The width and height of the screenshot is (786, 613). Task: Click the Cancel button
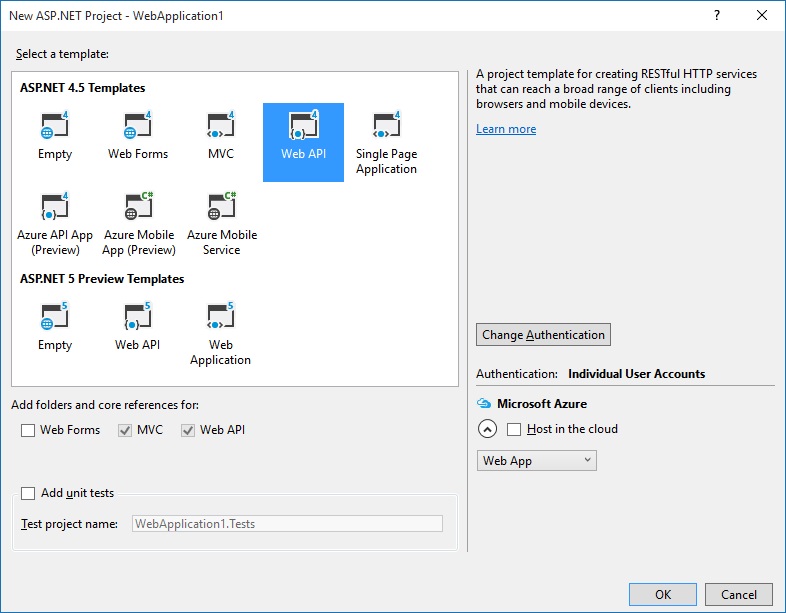tap(739, 594)
